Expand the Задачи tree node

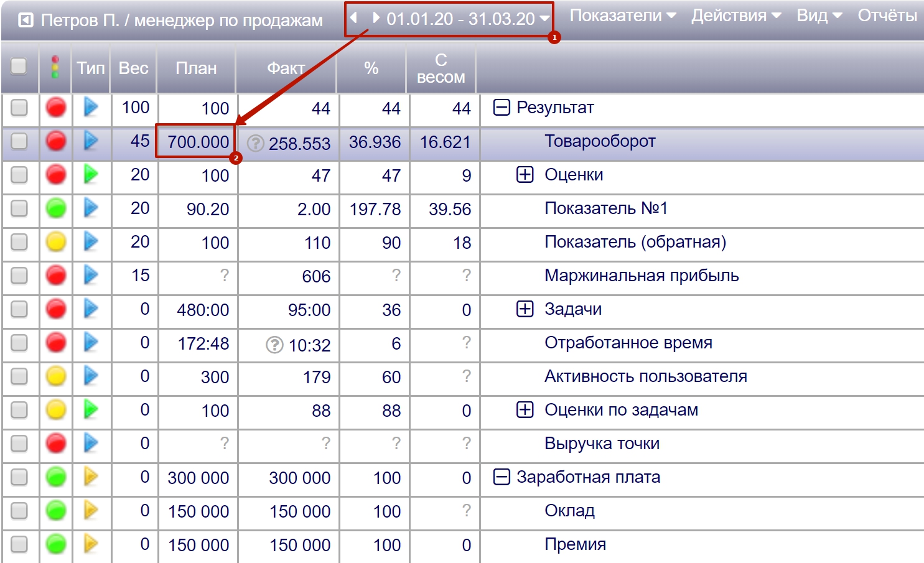click(x=525, y=309)
